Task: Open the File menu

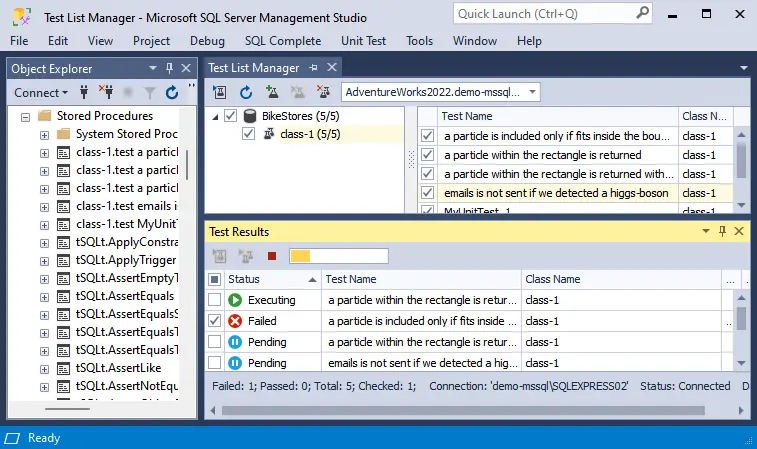Action: point(19,41)
